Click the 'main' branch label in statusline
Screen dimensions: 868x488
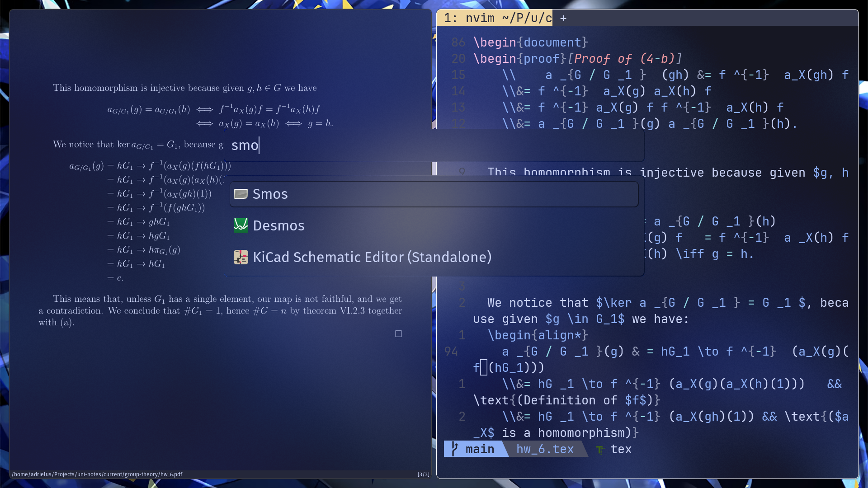480,449
